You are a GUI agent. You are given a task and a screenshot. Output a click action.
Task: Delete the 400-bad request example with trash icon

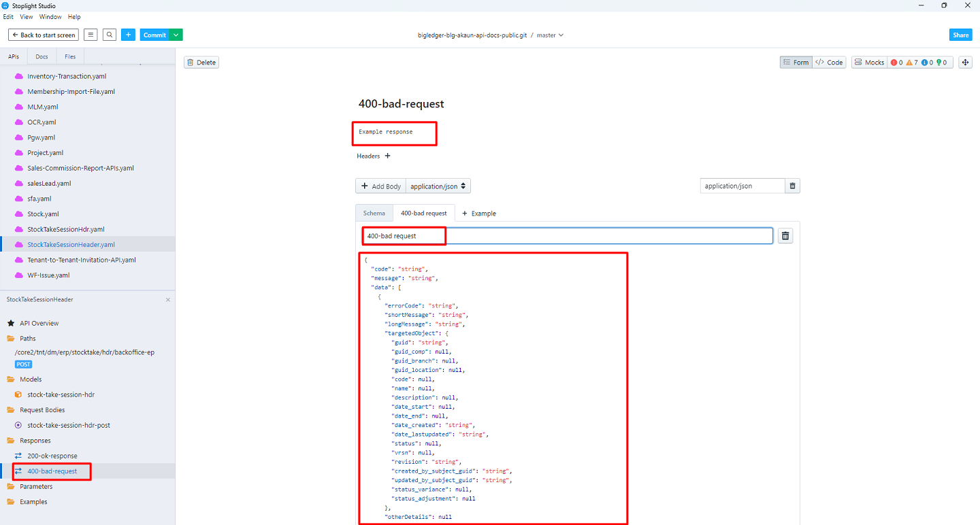pyautogui.click(x=785, y=236)
